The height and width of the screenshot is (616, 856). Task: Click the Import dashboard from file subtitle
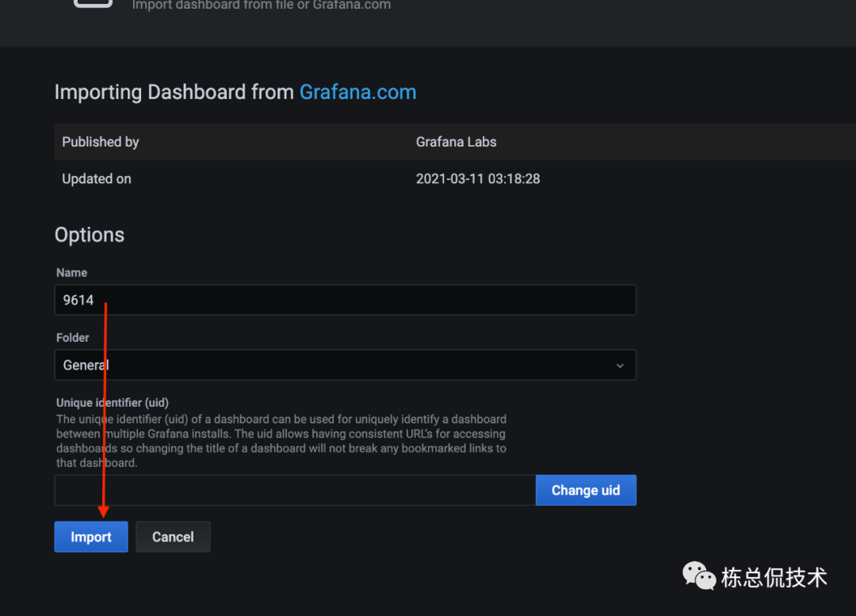point(262,6)
